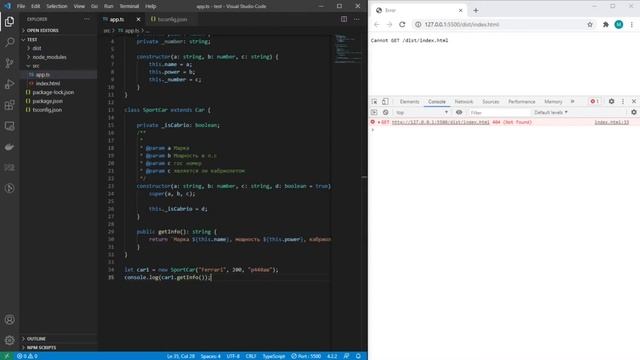Viewport: 640px width, 360px height.
Task: Open the failed request URL link in console
Action: click(440, 122)
